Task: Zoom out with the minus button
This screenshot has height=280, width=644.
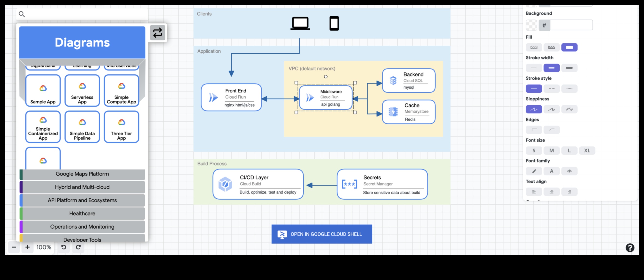Action: [14, 247]
